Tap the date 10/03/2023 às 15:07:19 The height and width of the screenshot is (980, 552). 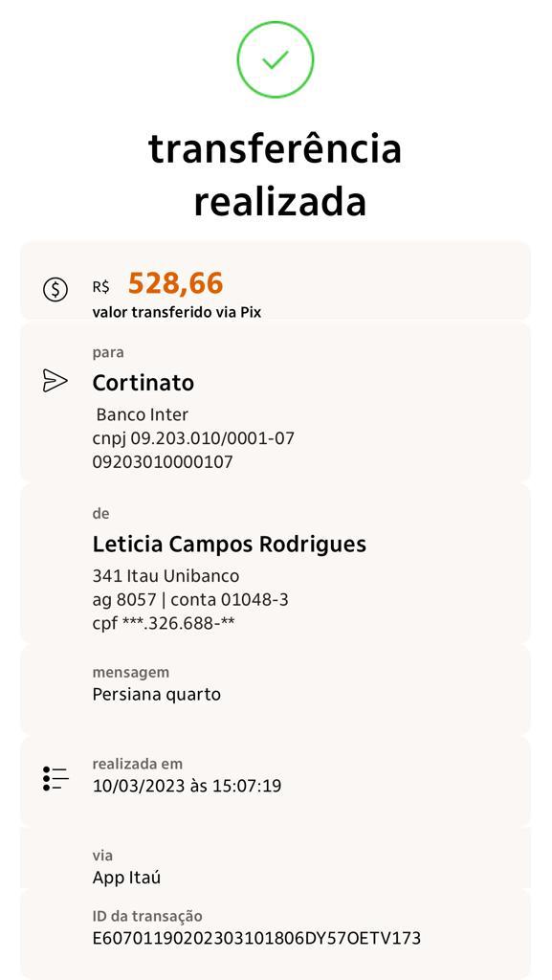click(187, 786)
